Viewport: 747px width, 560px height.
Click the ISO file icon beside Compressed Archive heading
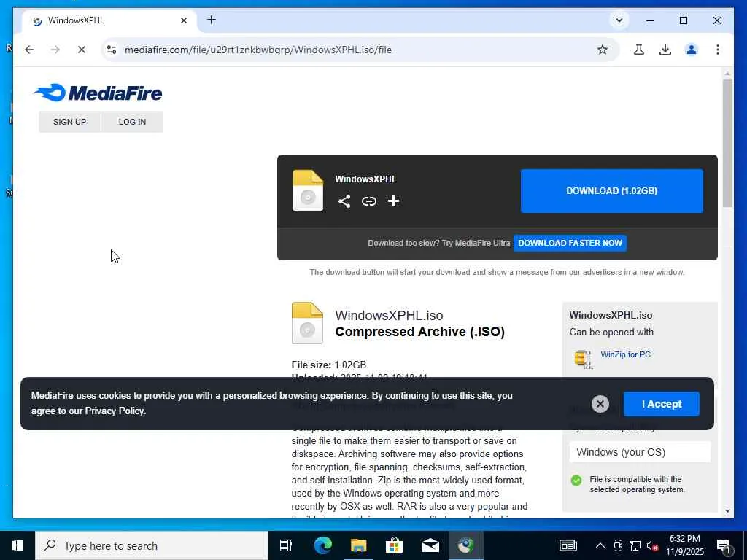[x=307, y=323]
